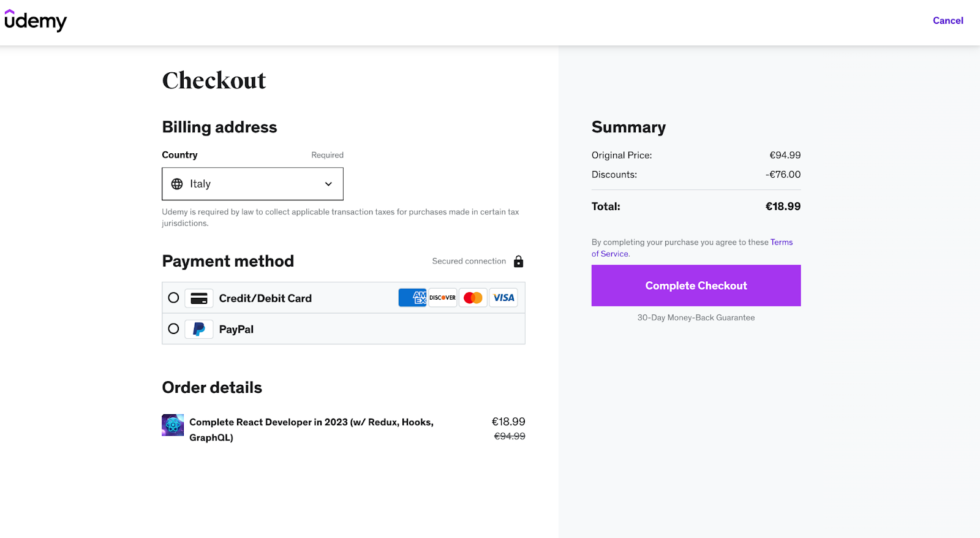
Task: Click the Total €18.99 amount
Action: coord(783,206)
